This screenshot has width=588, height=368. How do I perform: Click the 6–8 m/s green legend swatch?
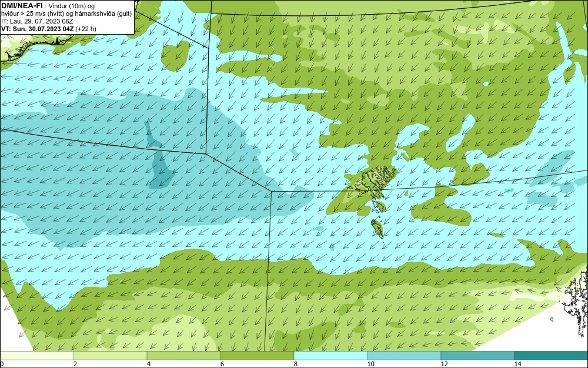[x=257, y=355]
